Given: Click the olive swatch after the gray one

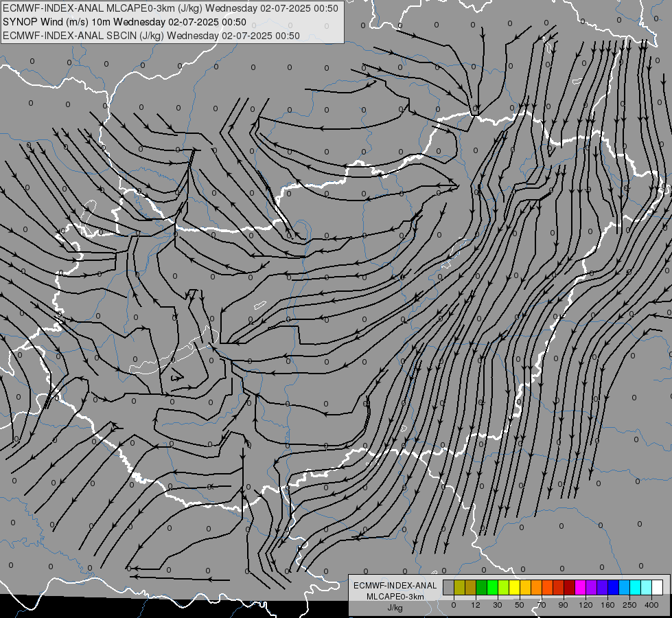Looking at the screenshot, I should coord(459,587).
